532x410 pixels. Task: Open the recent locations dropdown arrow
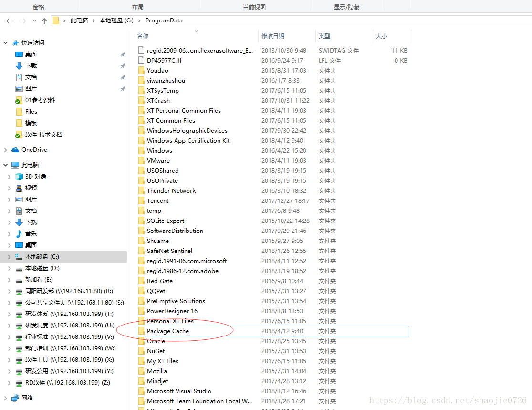[34, 21]
